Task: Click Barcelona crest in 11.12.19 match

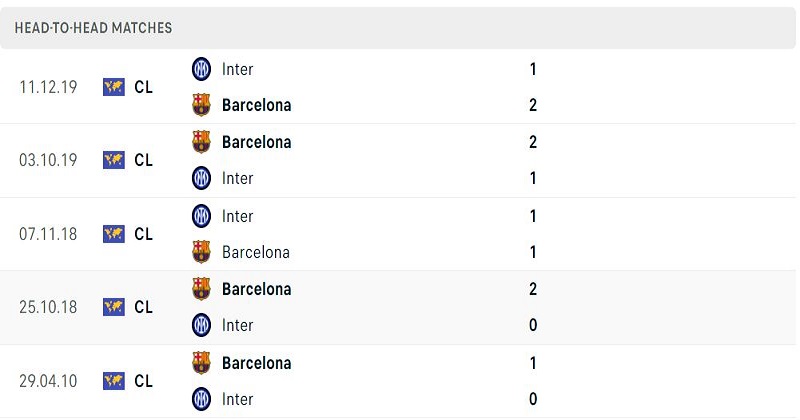Action: pos(201,105)
